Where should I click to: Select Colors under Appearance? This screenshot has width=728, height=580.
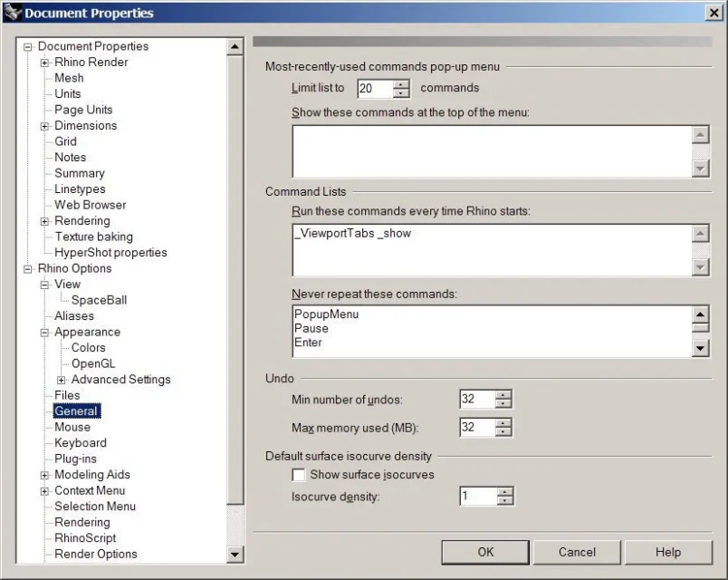pyautogui.click(x=88, y=347)
